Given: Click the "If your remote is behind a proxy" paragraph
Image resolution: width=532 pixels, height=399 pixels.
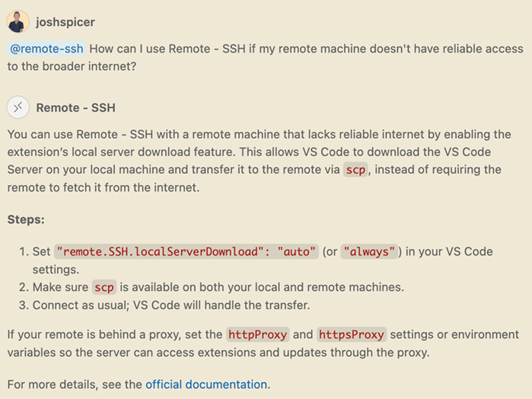Looking at the screenshot, I should pos(114,334).
